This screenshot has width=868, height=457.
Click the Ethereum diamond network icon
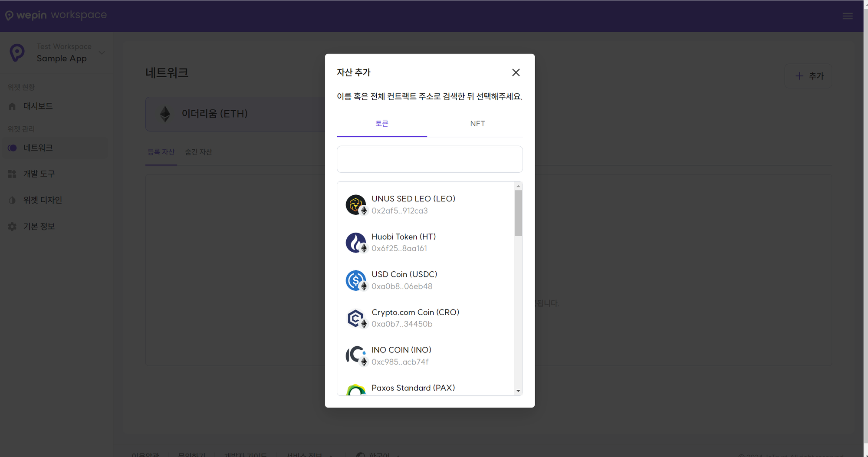point(165,114)
